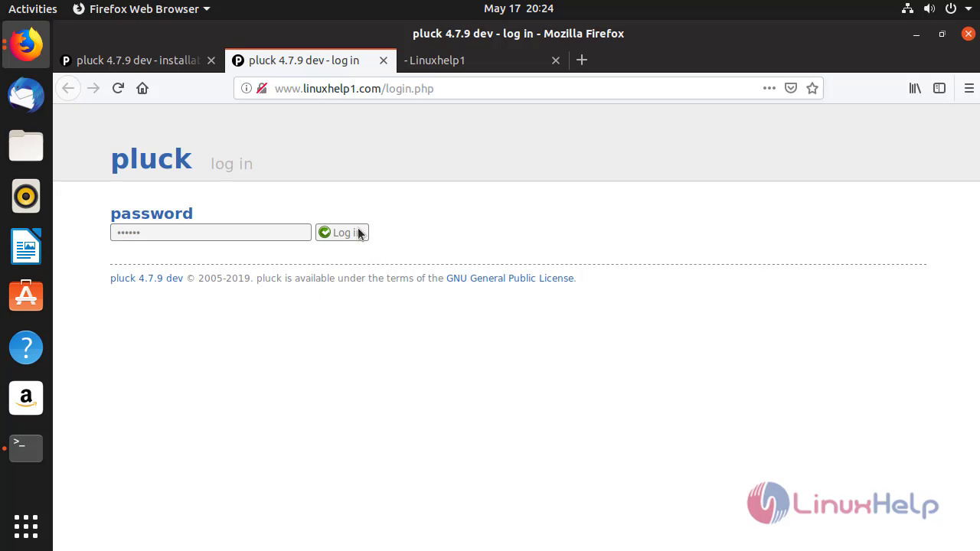980x551 pixels.
Task: Click the insecure connection padlock icon
Action: pos(262,88)
